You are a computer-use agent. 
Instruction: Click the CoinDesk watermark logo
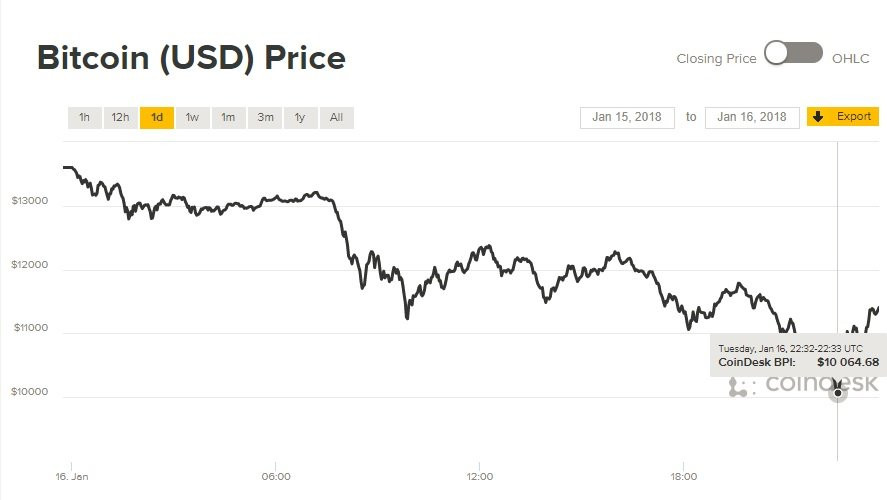pos(803,385)
